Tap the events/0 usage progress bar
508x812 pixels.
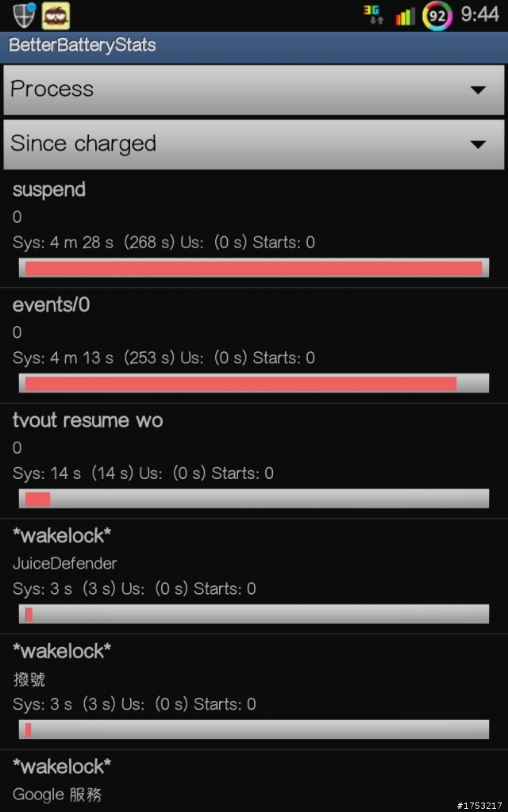(254, 383)
